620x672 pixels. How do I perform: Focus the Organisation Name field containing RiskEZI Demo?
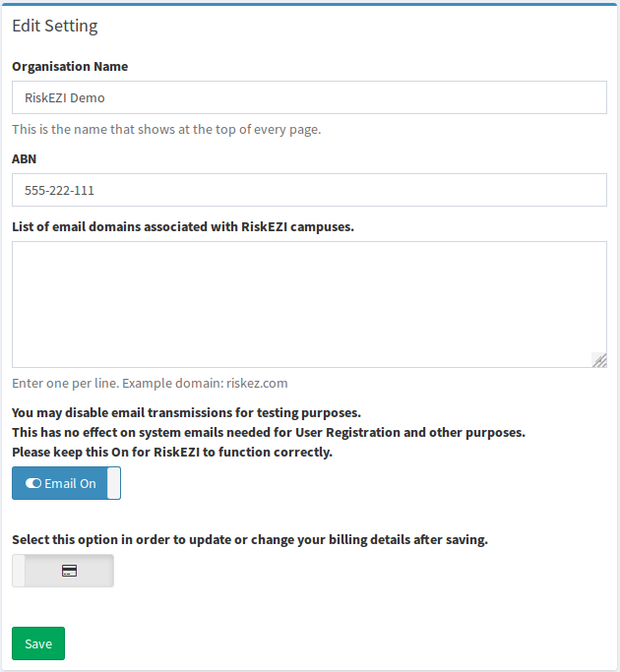pyautogui.click(x=309, y=97)
